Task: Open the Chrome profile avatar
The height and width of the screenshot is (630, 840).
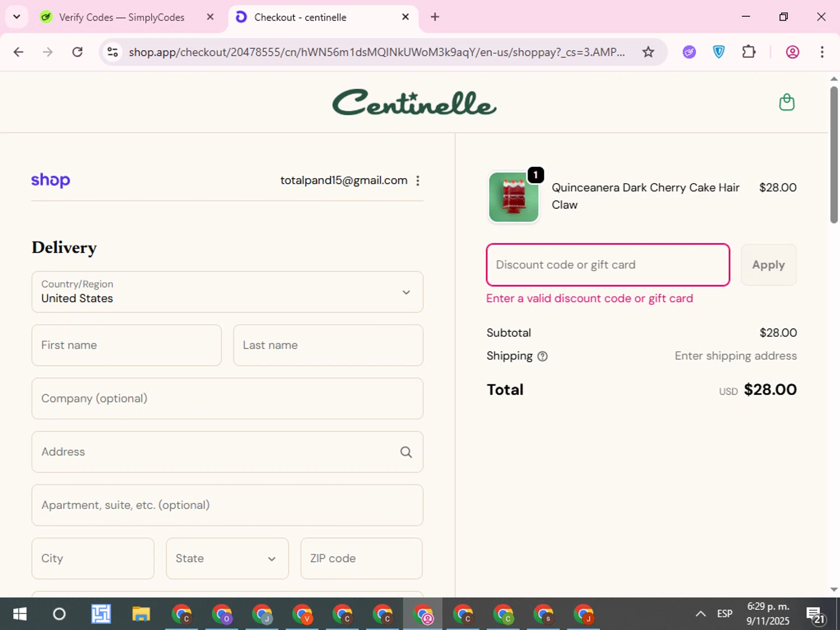Action: [x=792, y=52]
